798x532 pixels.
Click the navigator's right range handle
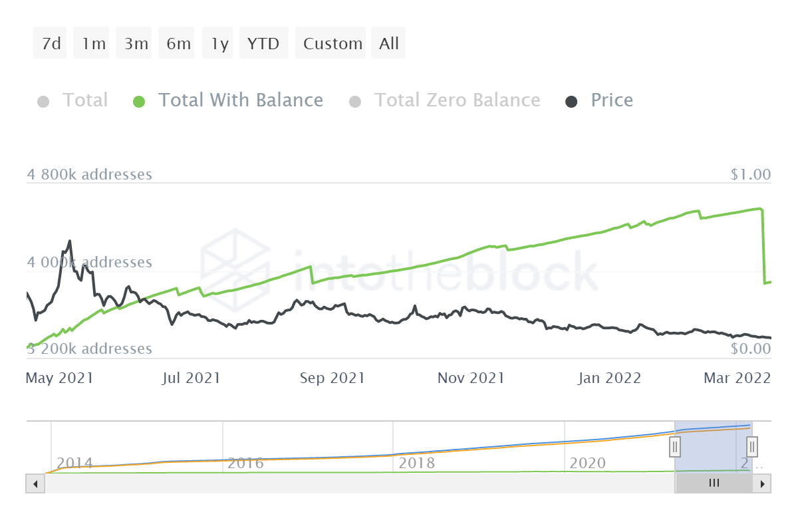click(752, 446)
